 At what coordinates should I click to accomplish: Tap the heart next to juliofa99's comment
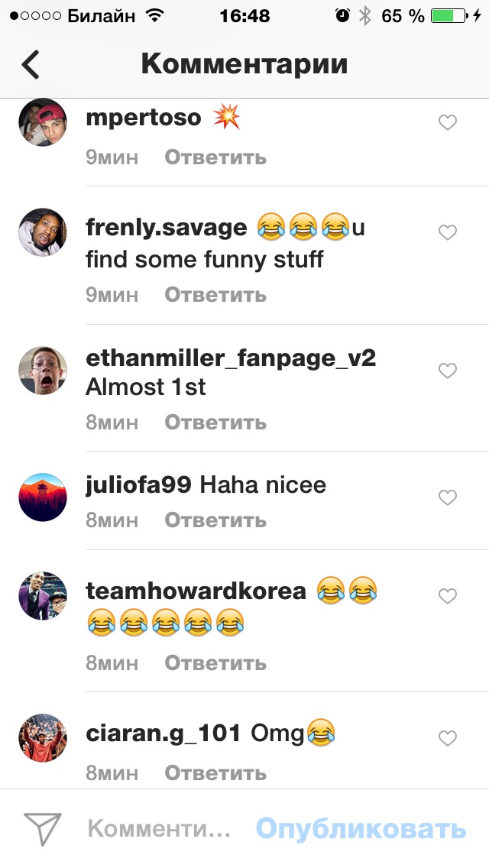448,497
